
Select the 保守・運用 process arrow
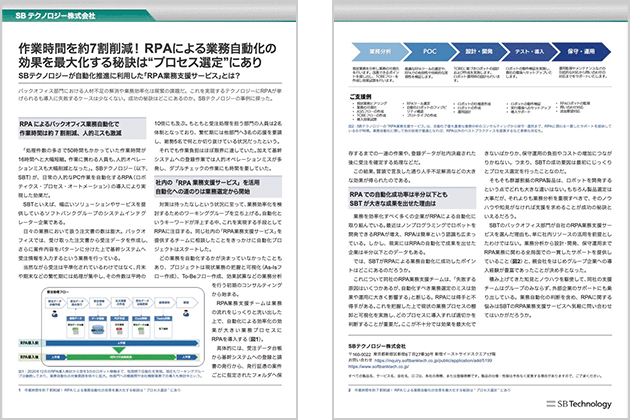[581, 52]
